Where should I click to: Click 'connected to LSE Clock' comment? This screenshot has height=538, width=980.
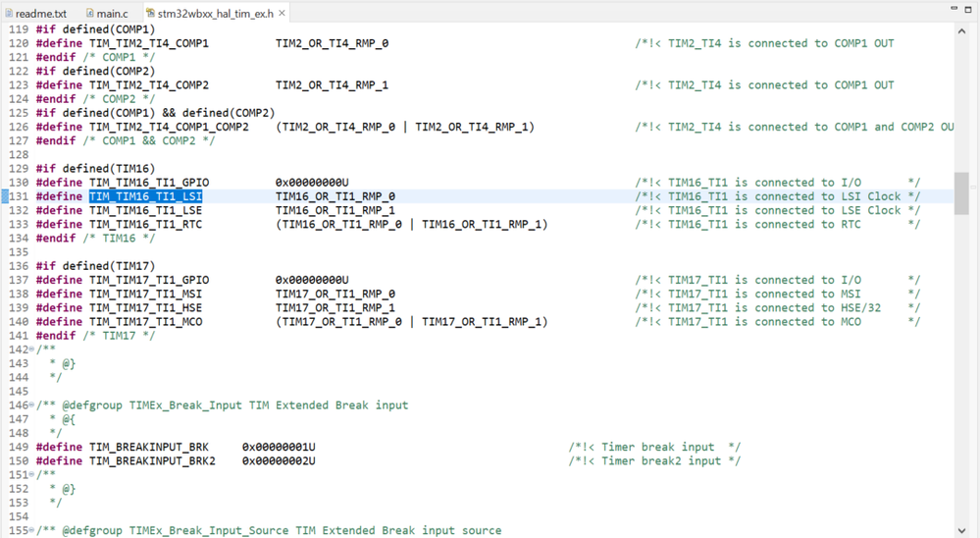828,210
